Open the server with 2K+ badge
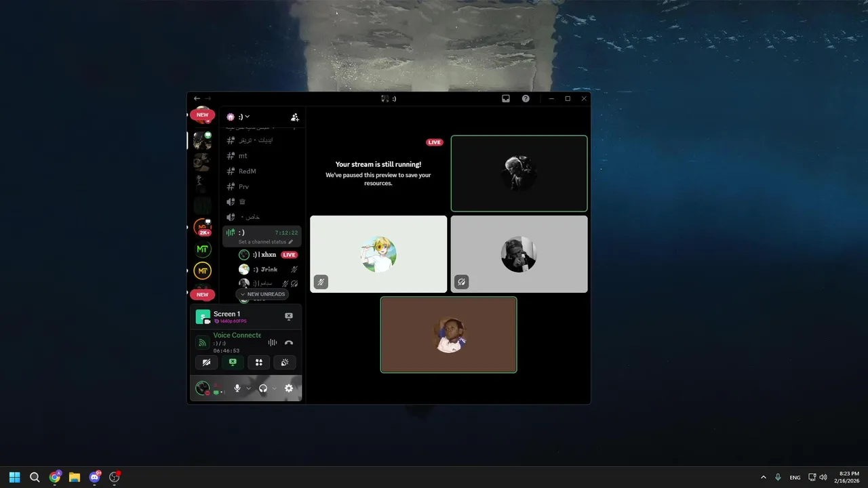 point(202,227)
